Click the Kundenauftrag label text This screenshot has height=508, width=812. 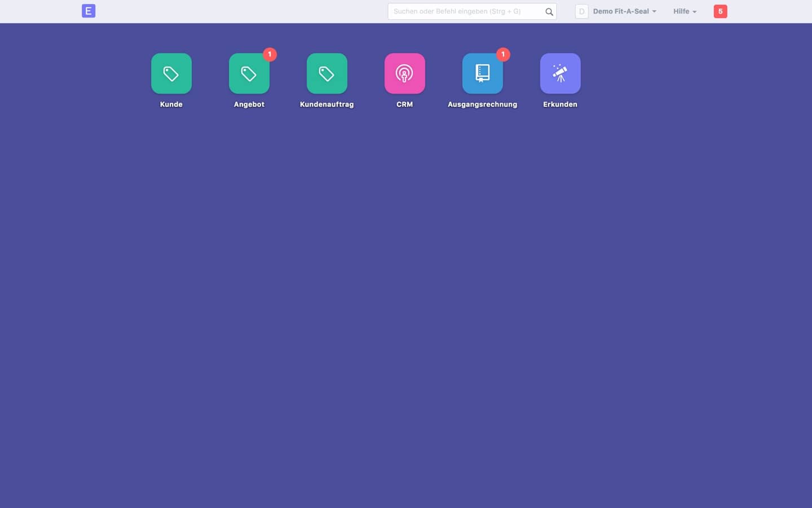pyautogui.click(x=327, y=104)
